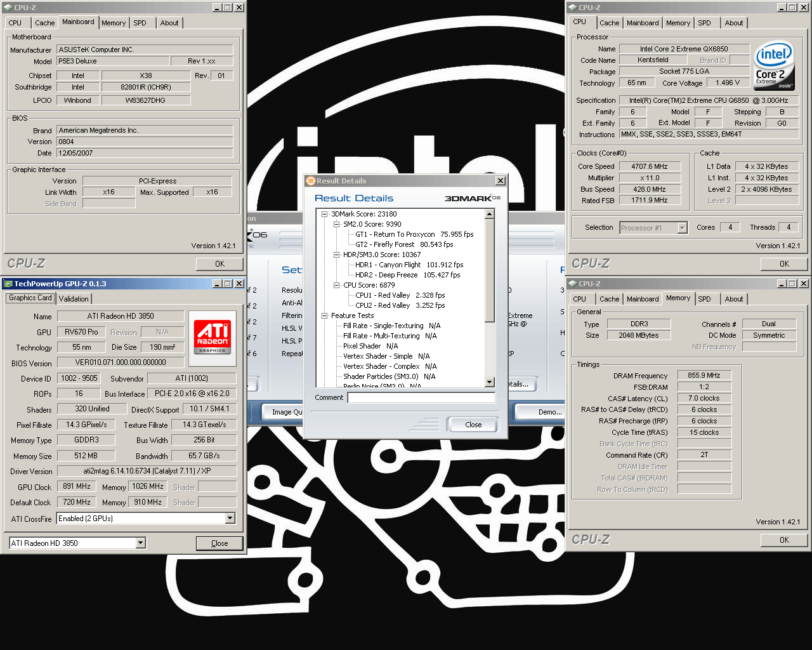The height and width of the screenshot is (650, 812).
Task: Click the result tree scroll down arrow
Action: pos(490,382)
